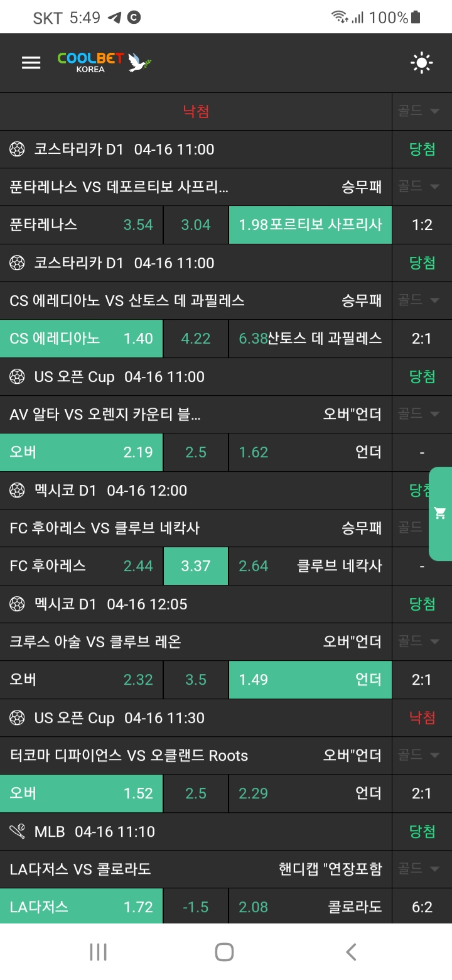Select 언더 1.49 for 크루스 아술 match
Image resolution: width=452 pixels, height=980 pixels.
coord(310,680)
